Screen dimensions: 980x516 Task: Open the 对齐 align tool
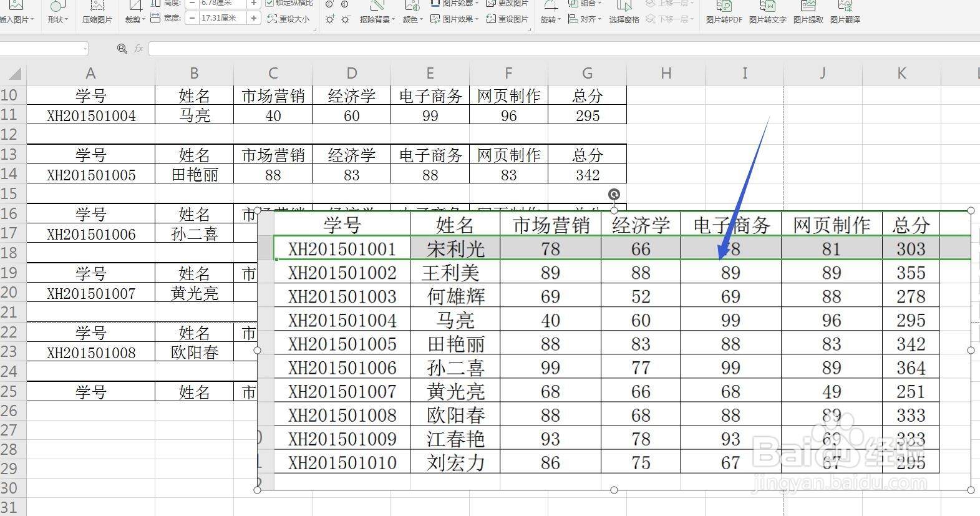pos(585,19)
